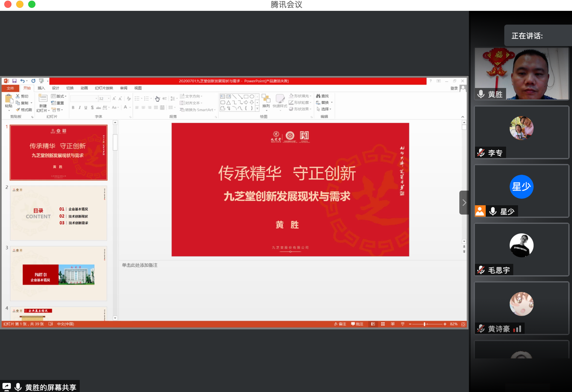Viewport: 572px width, 392px height.
Task: Open the Insert (插入) tab
Action: tap(41, 88)
